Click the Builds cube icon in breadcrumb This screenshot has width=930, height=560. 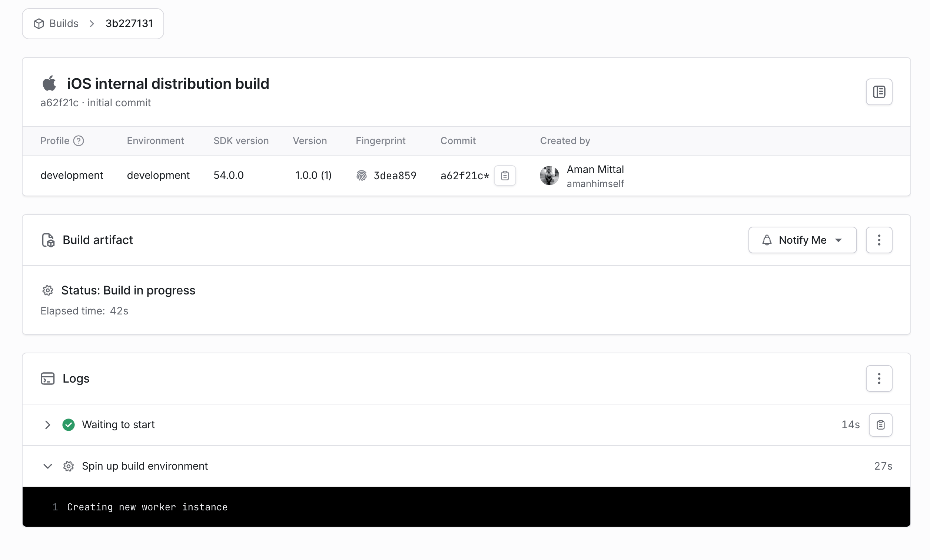(x=39, y=24)
